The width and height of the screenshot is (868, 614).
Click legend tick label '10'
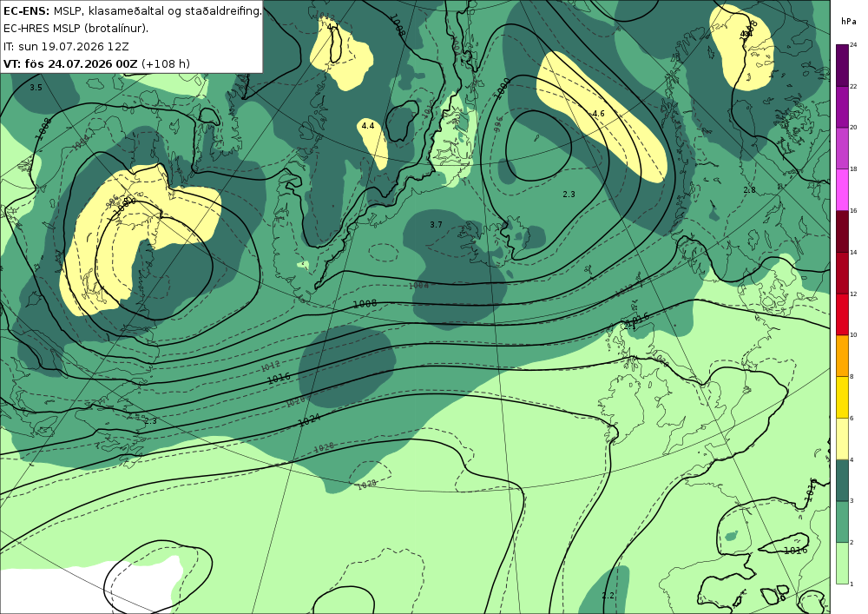click(853, 335)
